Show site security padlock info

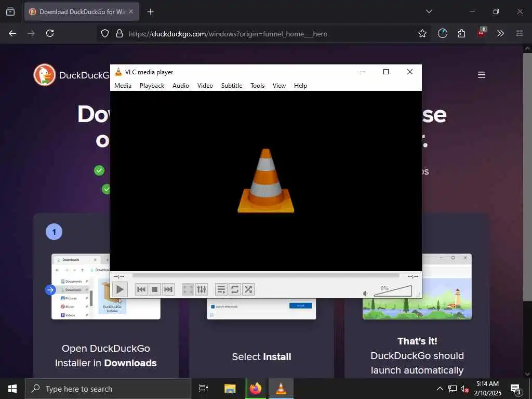(119, 33)
